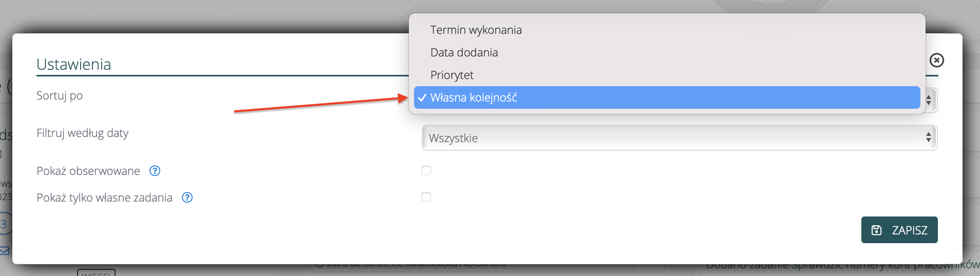Click the Ustawienia heading
The height and width of the screenshot is (276, 980).
click(x=74, y=64)
